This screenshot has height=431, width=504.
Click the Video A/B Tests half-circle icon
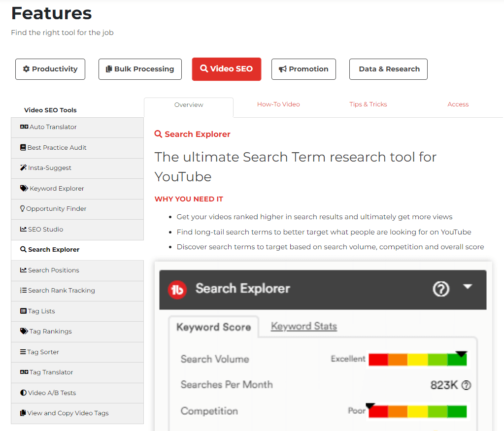(23, 393)
